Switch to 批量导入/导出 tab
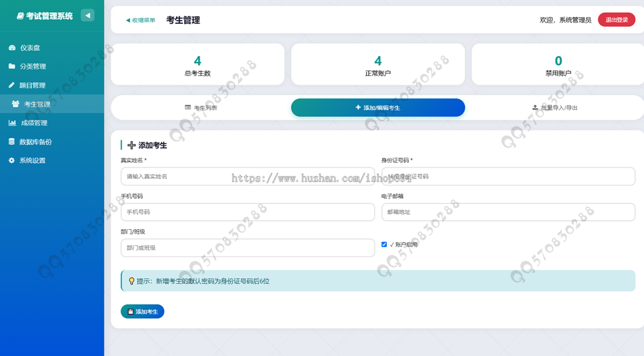Viewport: 644px width, 356px height. pyautogui.click(x=555, y=108)
